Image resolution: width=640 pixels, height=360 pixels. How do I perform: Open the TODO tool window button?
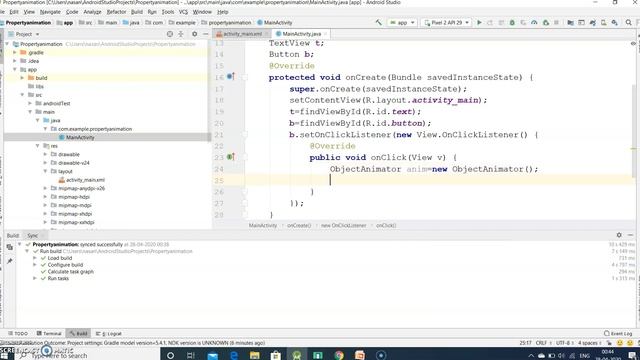click(18, 333)
